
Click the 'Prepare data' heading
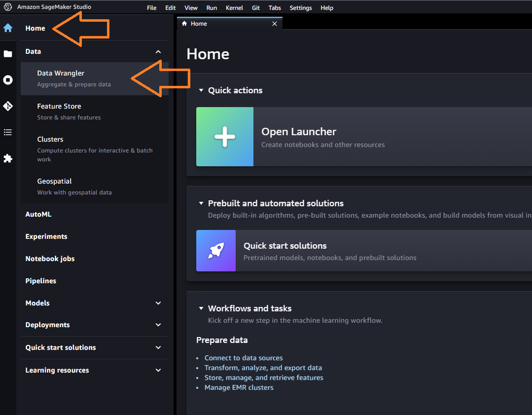click(222, 340)
